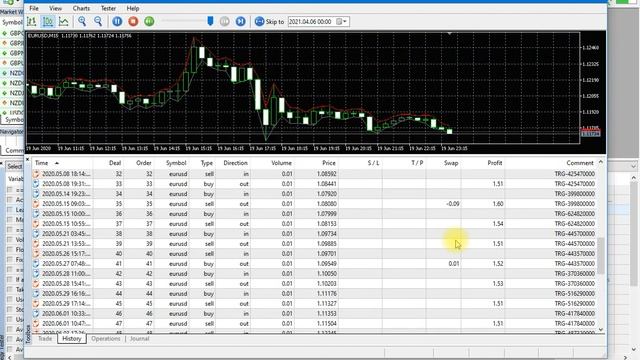Click the buy deal icon in row 33

click(36, 184)
